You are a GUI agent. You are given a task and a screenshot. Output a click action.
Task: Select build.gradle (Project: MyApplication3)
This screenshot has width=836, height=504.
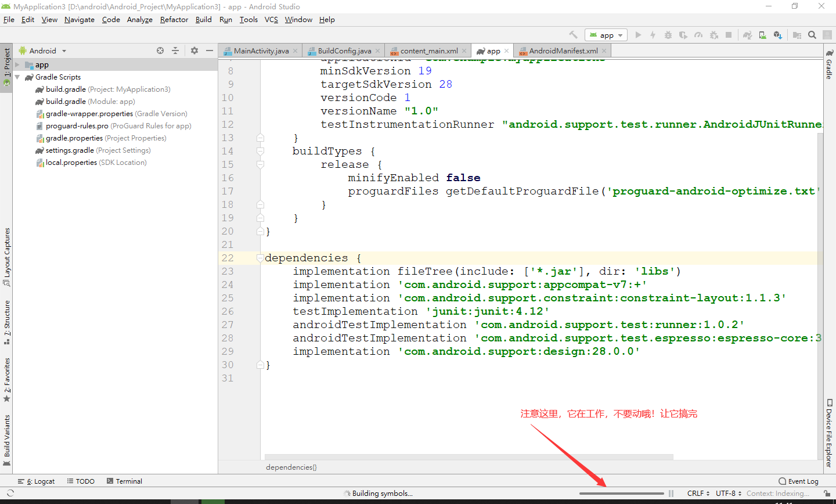(x=103, y=89)
